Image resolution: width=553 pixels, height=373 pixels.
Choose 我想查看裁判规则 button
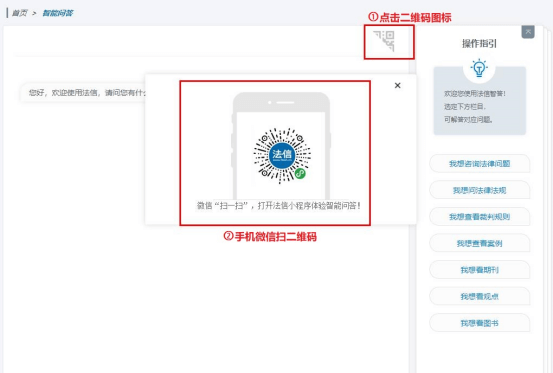coord(479,217)
